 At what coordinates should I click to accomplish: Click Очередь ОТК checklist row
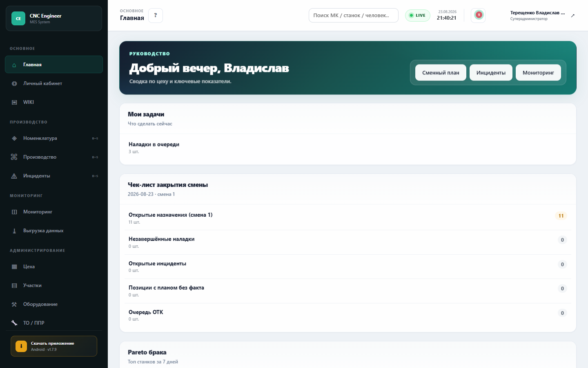click(x=348, y=316)
